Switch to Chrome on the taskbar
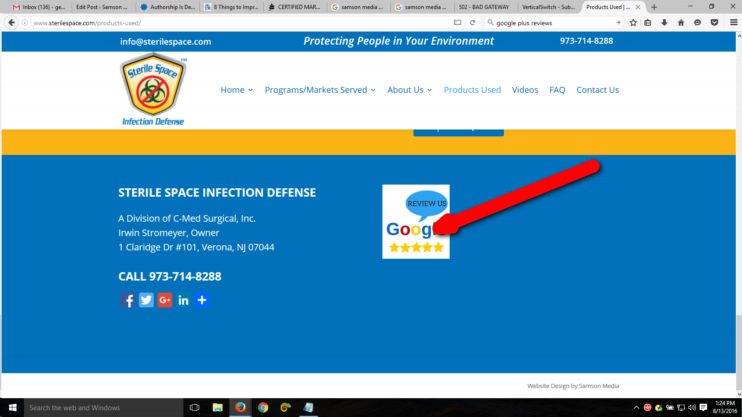 click(263, 408)
